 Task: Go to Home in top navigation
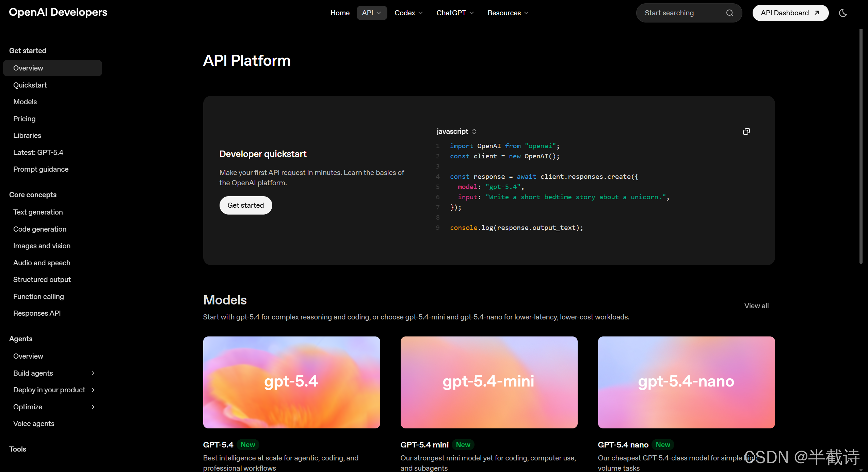pos(340,13)
